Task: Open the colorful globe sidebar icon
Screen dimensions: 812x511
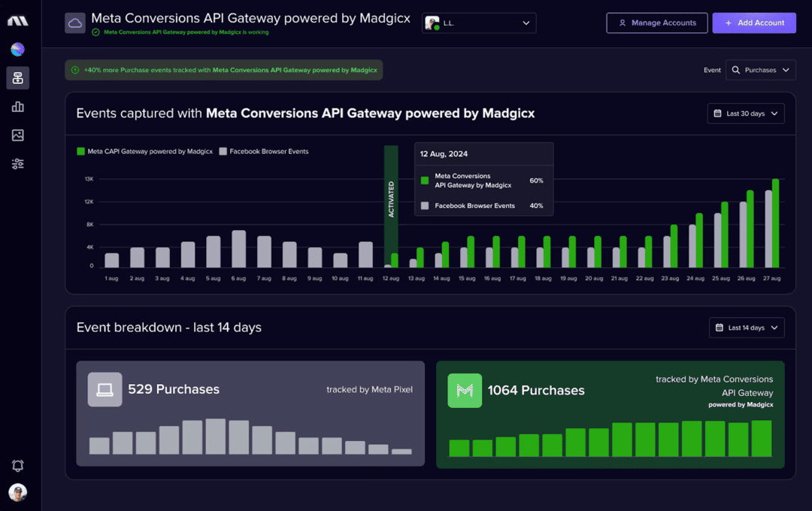Action: point(17,50)
